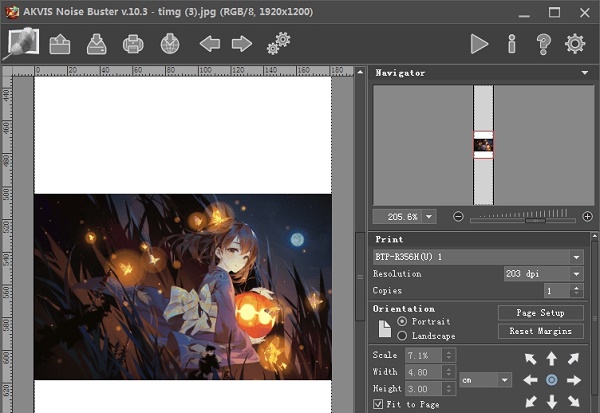Click the Height 3.00 field
Image resolution: width=600 pixels, height=413 pixels.
pyautogui.click(x=424, y=389)
